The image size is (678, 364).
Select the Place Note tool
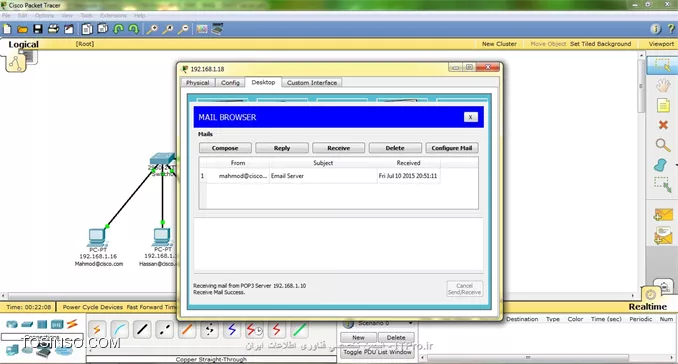click(663, 105)
